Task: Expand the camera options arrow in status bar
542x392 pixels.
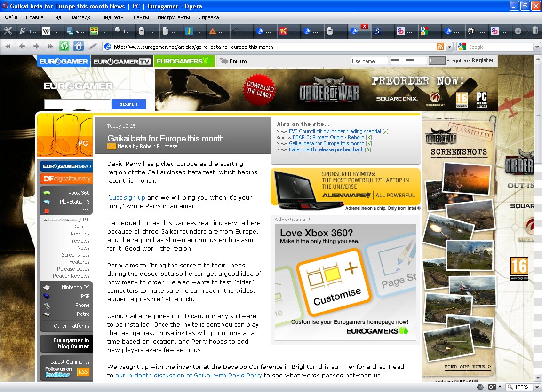Action: (500, 387)
